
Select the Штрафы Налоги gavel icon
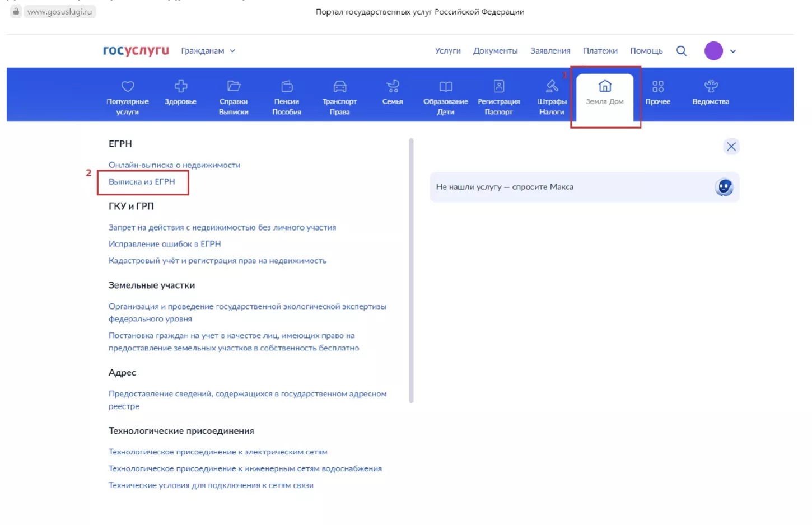coord(552,86)
